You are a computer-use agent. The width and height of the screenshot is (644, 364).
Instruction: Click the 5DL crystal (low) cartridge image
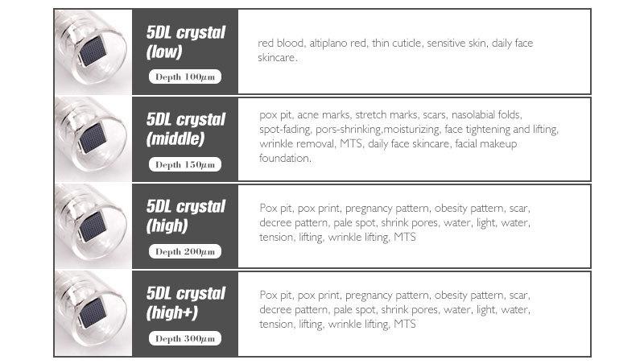coord(93,52)
